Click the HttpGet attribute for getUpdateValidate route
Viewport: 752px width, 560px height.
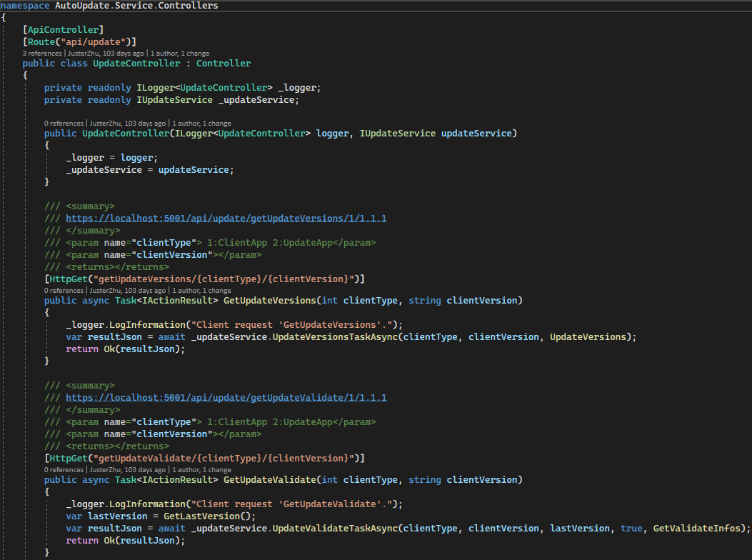[x=204, y=459]
